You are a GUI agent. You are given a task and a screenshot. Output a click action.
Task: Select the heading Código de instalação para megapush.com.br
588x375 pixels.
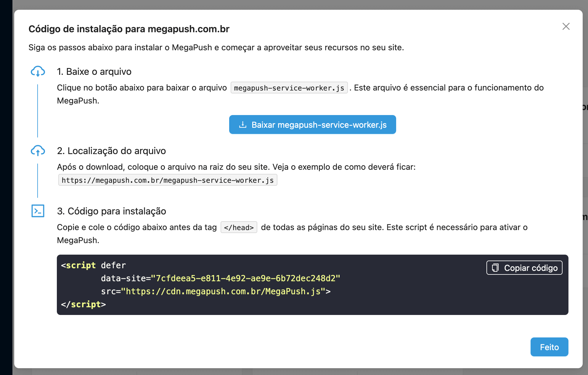point(129,29)
